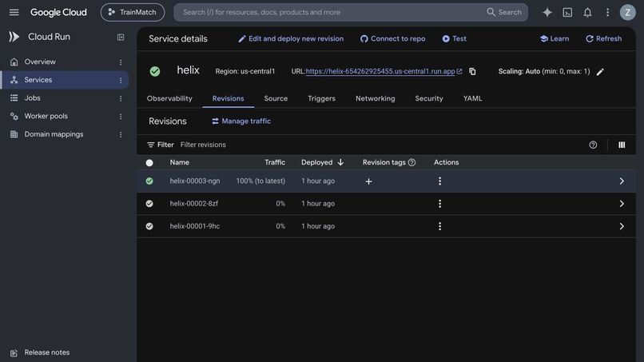Open the top bar more options menu
Viewport: 644px width, 362px height.
(x=607, y=12)
